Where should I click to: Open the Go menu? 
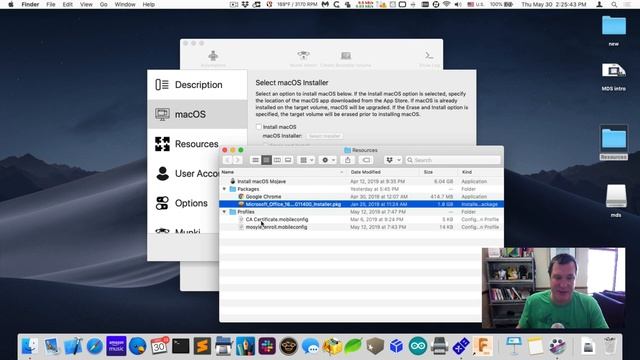(x=104, y=4)
